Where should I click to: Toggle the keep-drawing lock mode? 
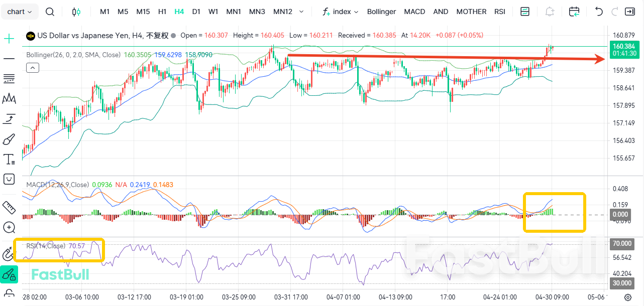click(9, 274)
